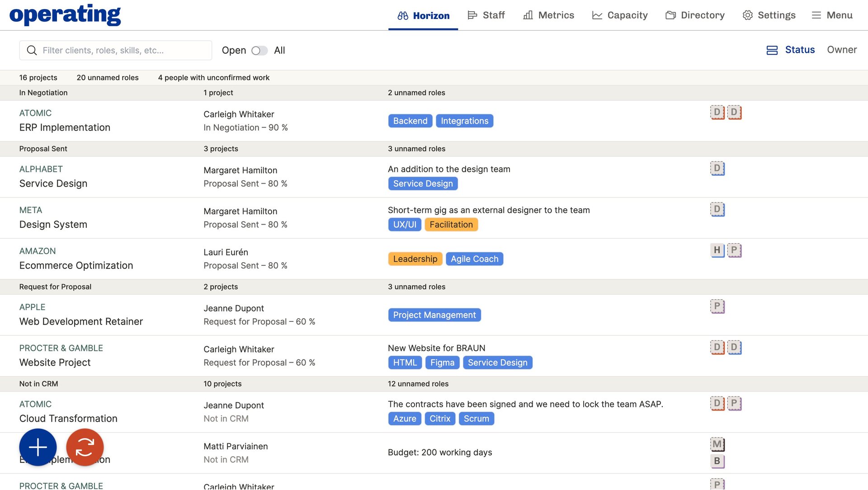
Task: Click the D role badge for Alphabet
Action: tap(717, 168)
